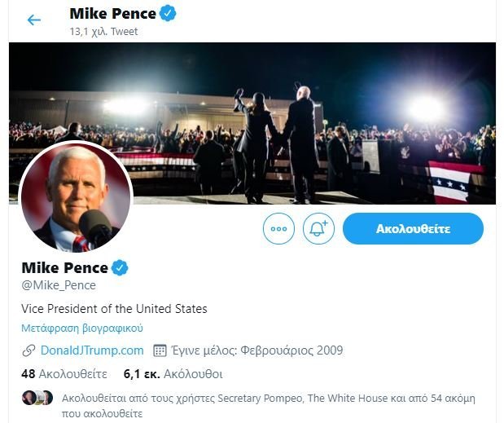
Task: Open the DonaldJTrump.com website link
Action: (92, 350)
